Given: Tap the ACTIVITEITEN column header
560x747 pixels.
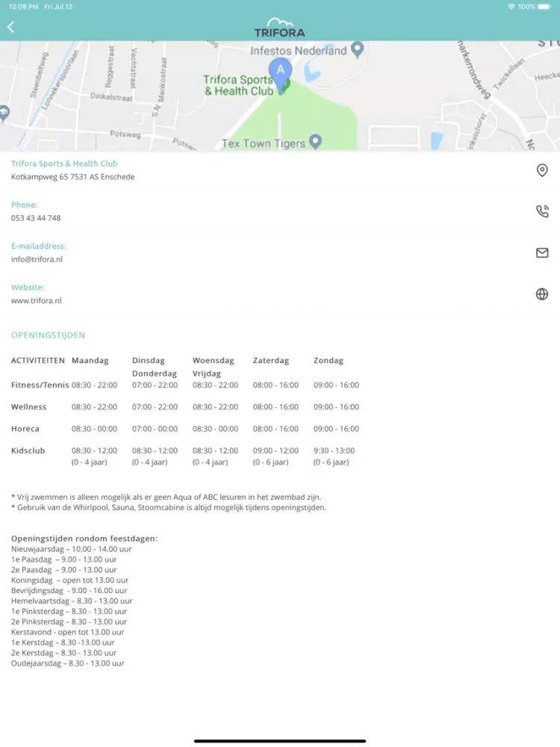Looking at the screenshot, I should 37,361.
